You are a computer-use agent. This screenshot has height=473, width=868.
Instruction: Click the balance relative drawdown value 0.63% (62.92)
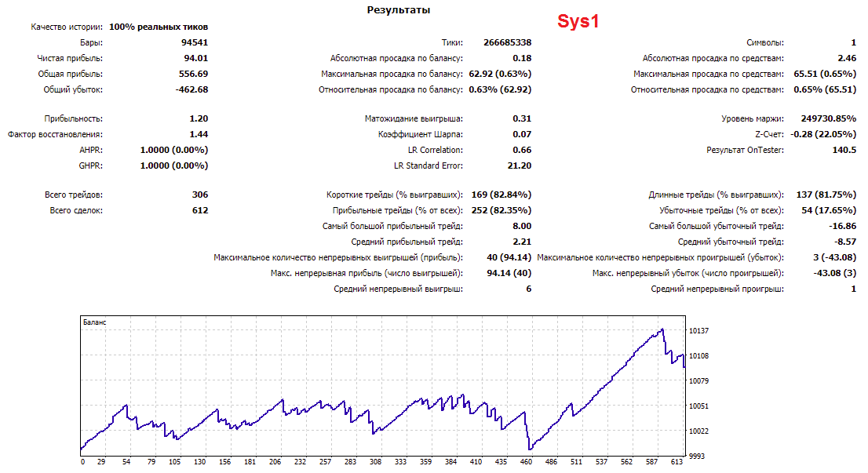click(x=500, y=89)
